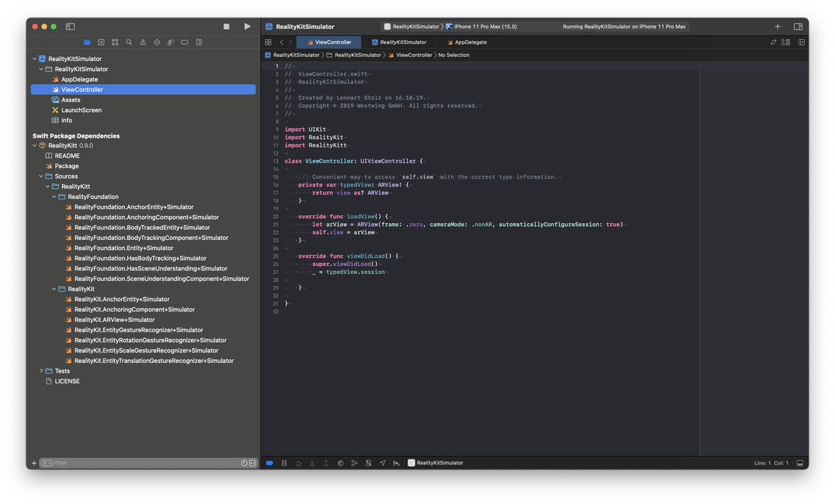Open the Debug navigator

point(170,42)
